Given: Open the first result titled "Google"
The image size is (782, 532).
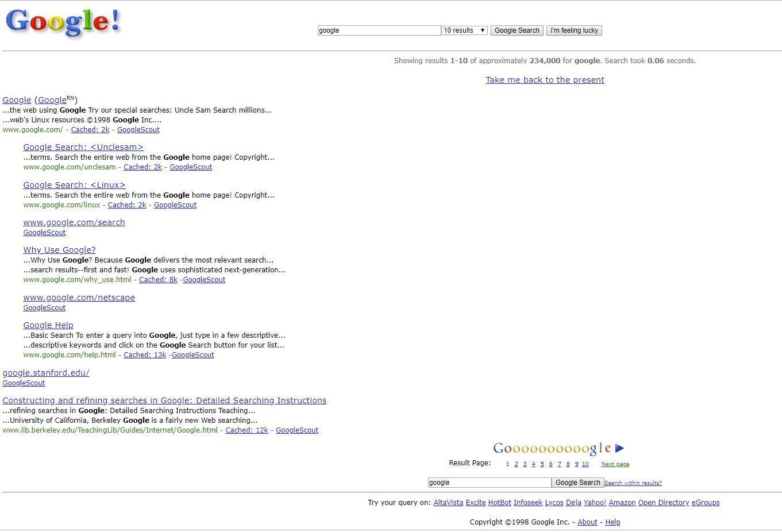Looking at the screenshot, I should tap(17, 100).
